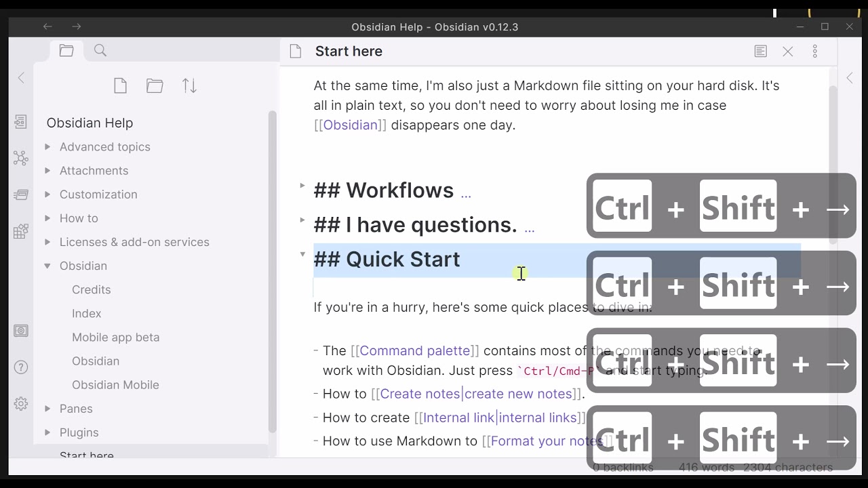This screenshot has height=488, width=868.
Task: Expand the How to folder
Action: [47, 218]
